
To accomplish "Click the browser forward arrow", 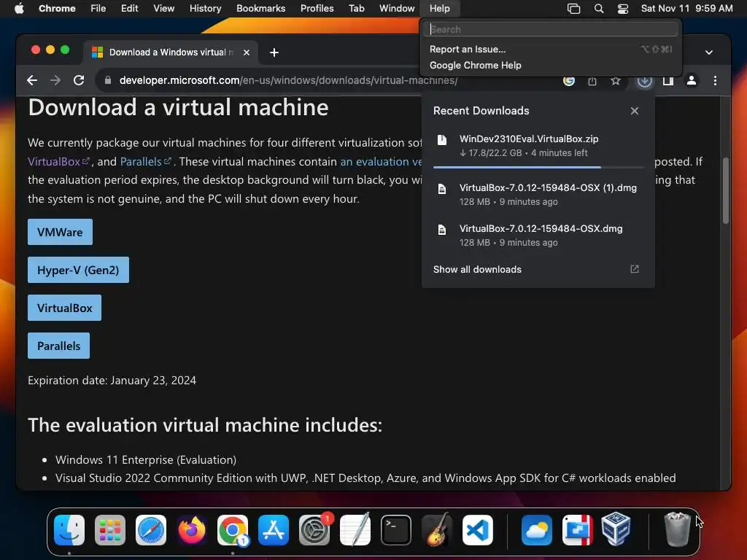I will [x=55, y=80].
